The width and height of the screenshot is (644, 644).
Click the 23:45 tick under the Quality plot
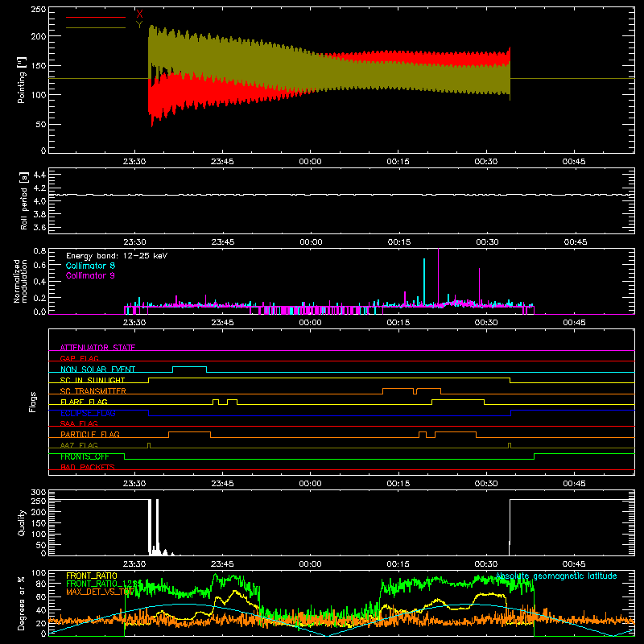pyautogui.click(x=222, y=564)
